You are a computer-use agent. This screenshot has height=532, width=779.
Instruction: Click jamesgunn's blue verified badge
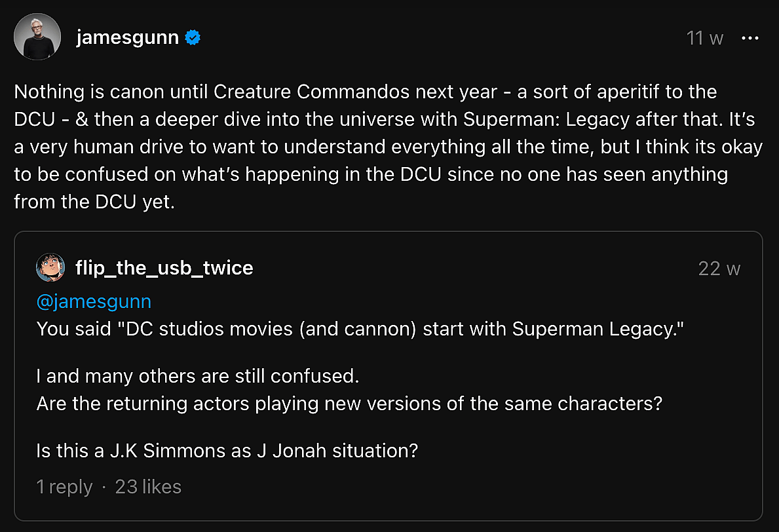pyautogui.click(x=191, y=37)
